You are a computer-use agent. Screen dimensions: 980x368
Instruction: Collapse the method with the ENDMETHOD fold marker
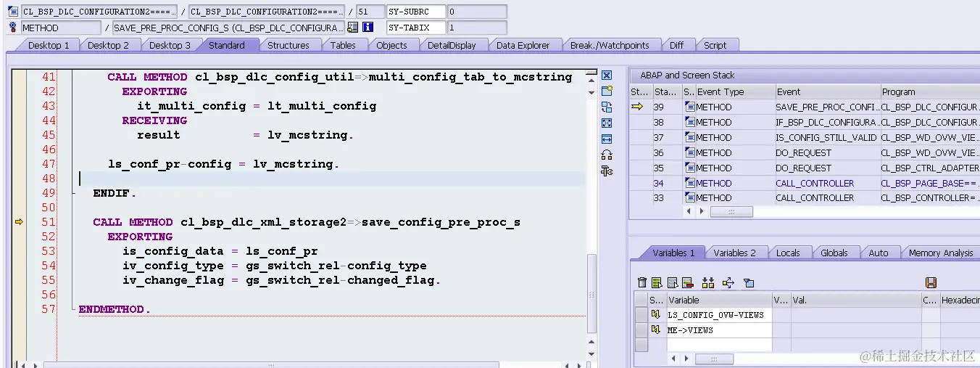[x=75, y=309]
